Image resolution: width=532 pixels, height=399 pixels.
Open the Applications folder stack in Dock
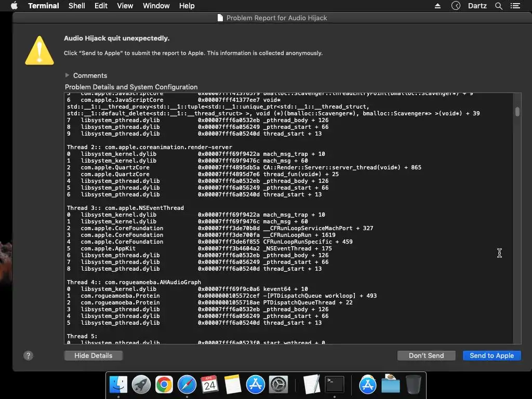(x=368, y=384)
